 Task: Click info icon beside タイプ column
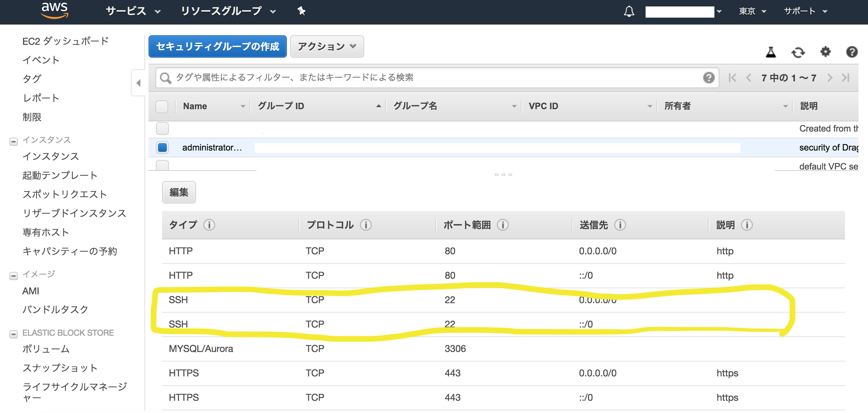[x=209, y=225]
